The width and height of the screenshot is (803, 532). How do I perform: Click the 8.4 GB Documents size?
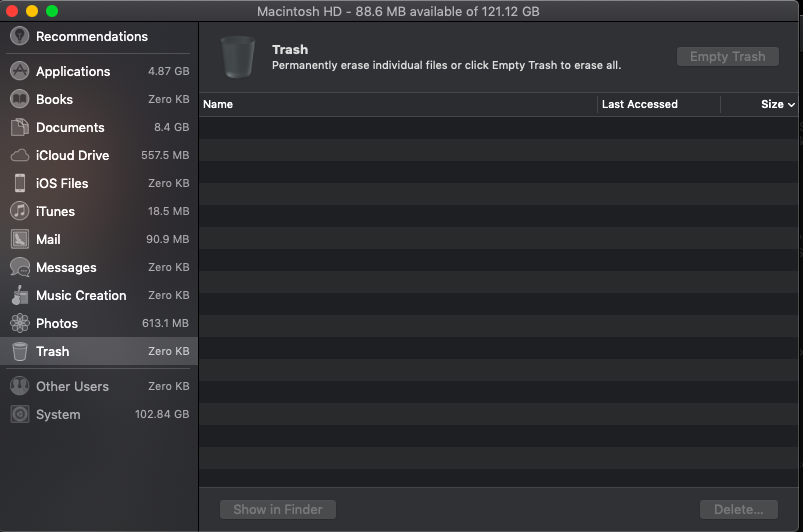pyautogui.click(x=172, y=127)
